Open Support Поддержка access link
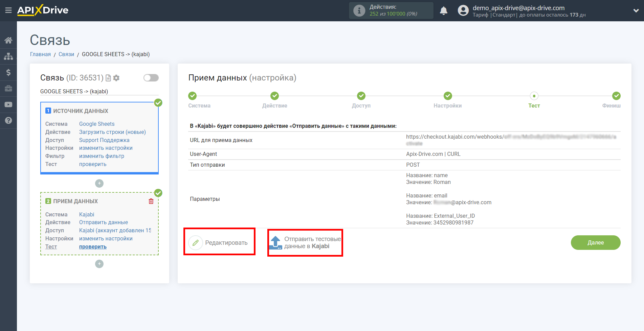Image resolution: width=644 pixels, height=331 pixels. [x=104, y=140]
